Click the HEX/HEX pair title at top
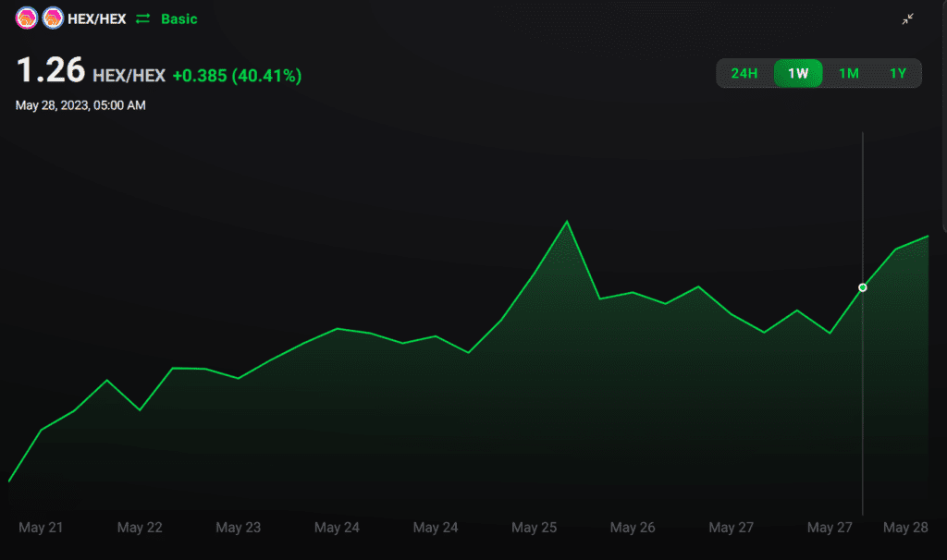Viewport: 947px width, 560px height. (96, 18)
